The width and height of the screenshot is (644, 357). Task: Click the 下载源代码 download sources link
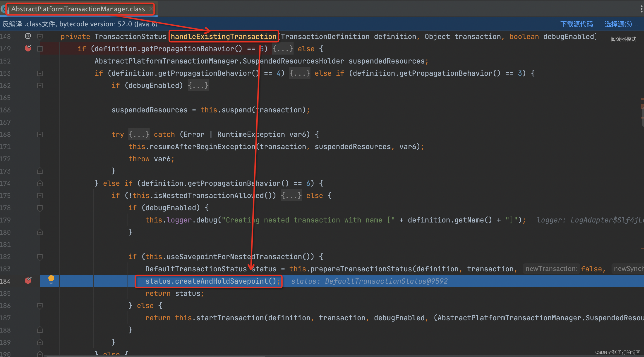[x=576, y=24]
